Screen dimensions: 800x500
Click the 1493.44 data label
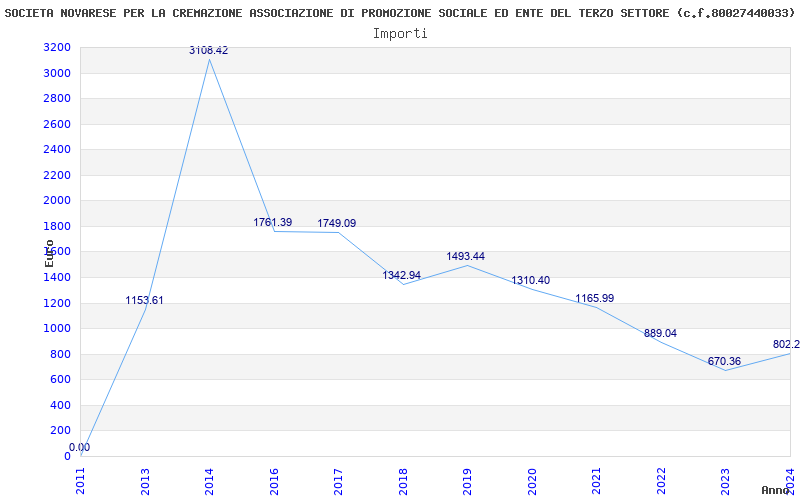tap(466, 257)
